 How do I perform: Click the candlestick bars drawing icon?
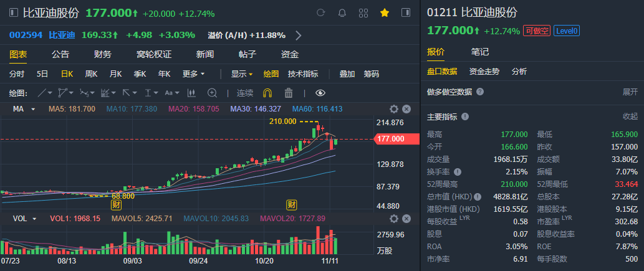click(x=191, y=93)
